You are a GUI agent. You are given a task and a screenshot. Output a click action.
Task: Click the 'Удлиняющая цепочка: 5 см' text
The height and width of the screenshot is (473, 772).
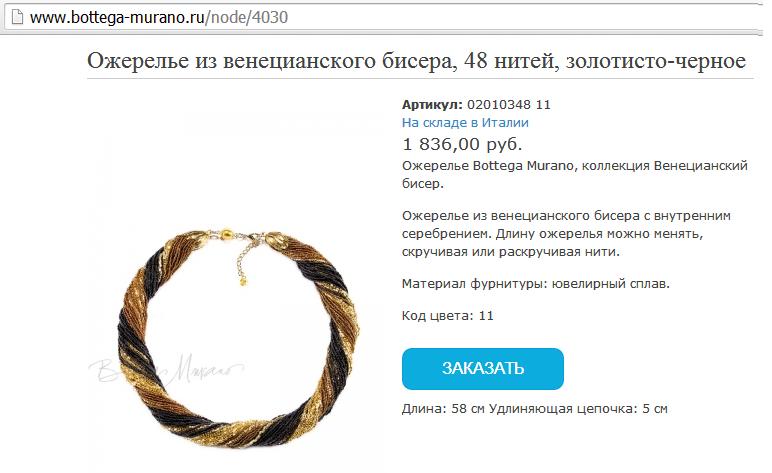click(x=578, y=409)
